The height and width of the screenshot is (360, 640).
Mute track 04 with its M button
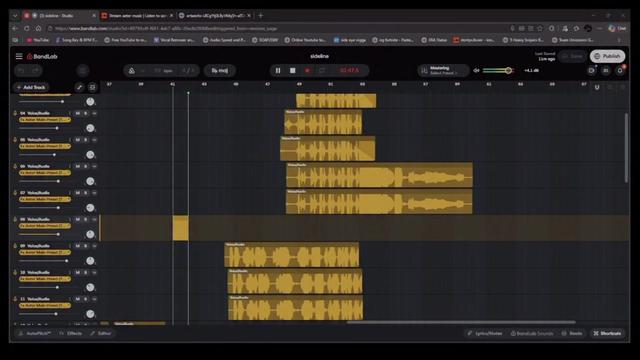tap(78, 113)
